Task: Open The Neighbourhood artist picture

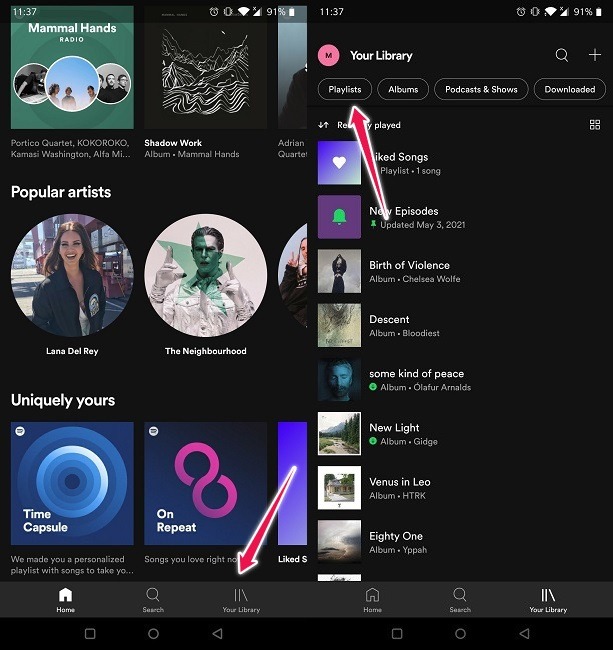Action: click(206, 275)
